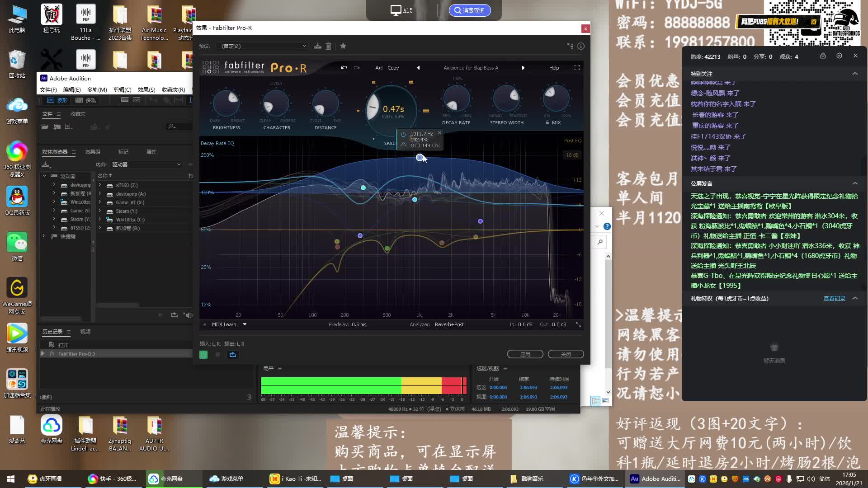
Task: Open the 效果(S) menu
Action: (146, 89)
